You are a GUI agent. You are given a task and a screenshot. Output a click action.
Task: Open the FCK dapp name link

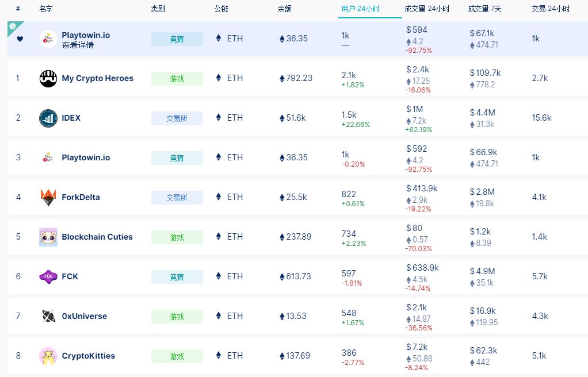coord(70,276)
